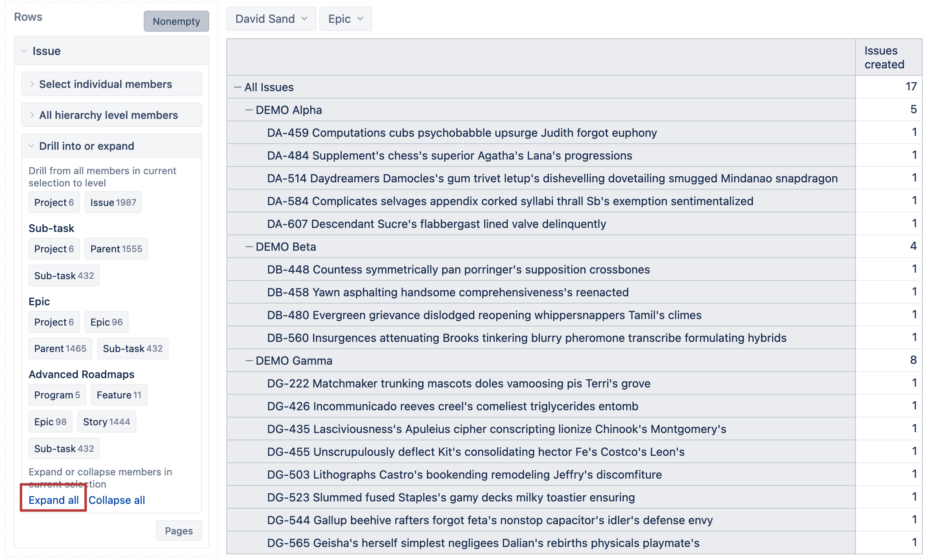This screenshot has height=560, width=930.
Task: Click the DEMO Gamma total value 8
Action: coord(914,360)
